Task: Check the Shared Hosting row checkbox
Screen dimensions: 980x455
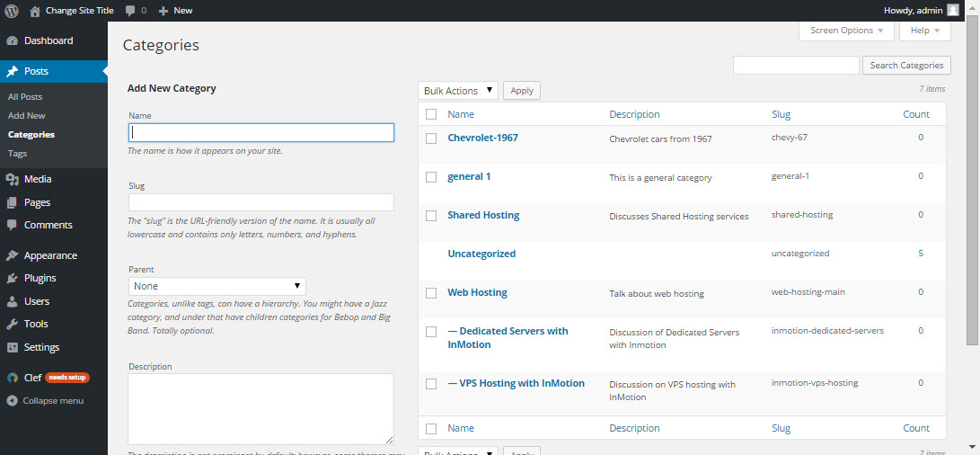Action: coord(431,216)
